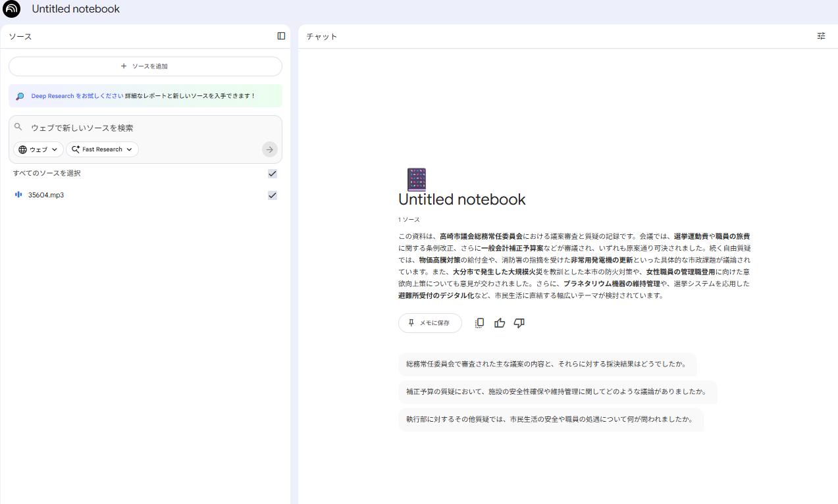This screenshot has width=838, height=504.
Task: Open the Deep Research をお試しください link
Action: coord(77,96)
